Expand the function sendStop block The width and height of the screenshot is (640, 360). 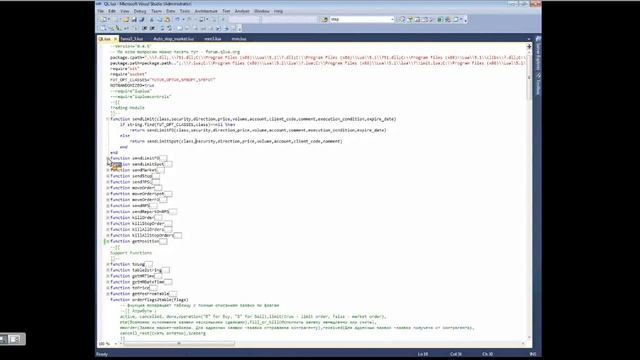[x=108, y=176]
